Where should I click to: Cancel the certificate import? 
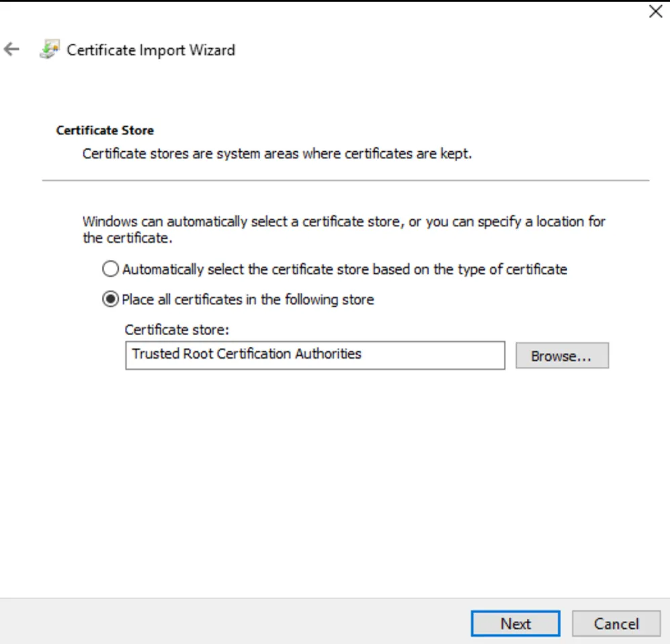tap(616, 624)
